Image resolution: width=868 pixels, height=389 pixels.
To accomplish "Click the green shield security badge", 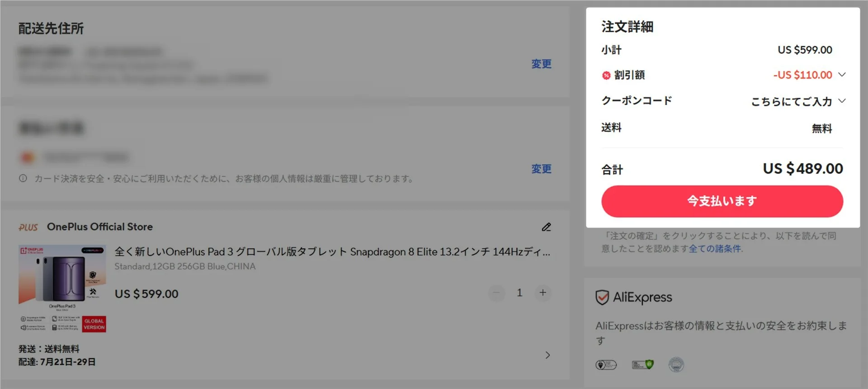I will (642, 365).
